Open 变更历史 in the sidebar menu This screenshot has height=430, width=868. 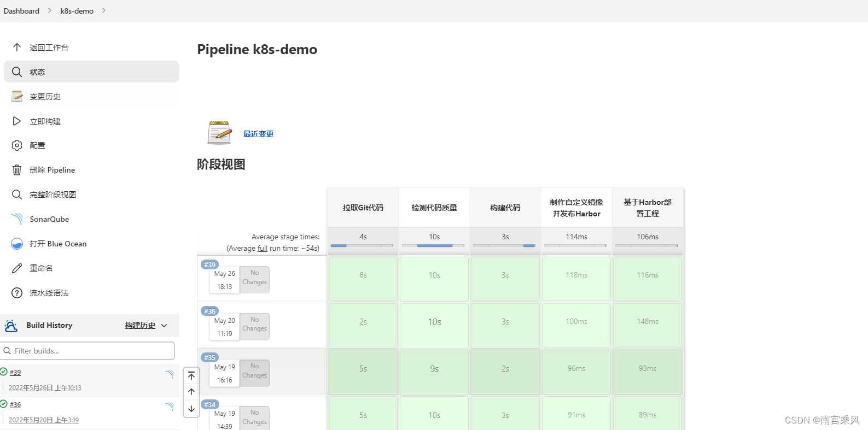[45, 97]
